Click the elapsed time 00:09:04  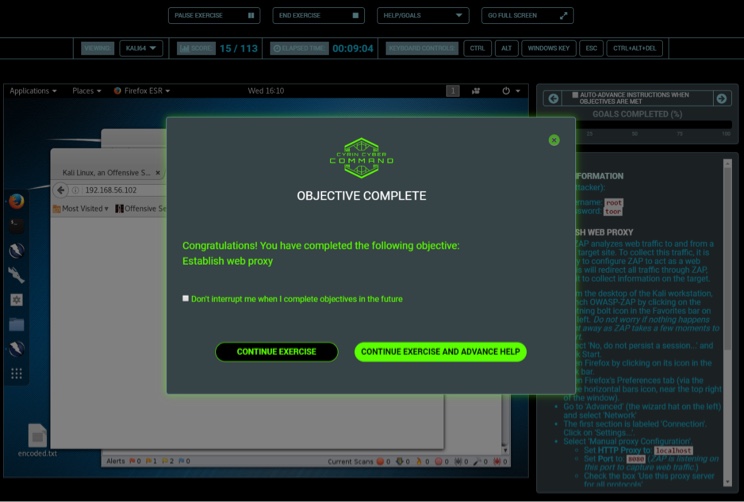[353, 48]
